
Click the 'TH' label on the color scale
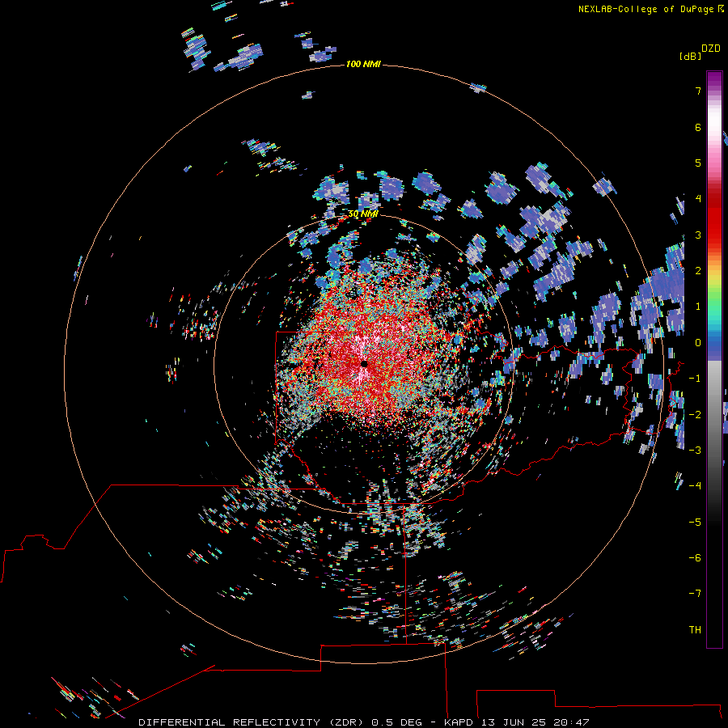[695, 629]
